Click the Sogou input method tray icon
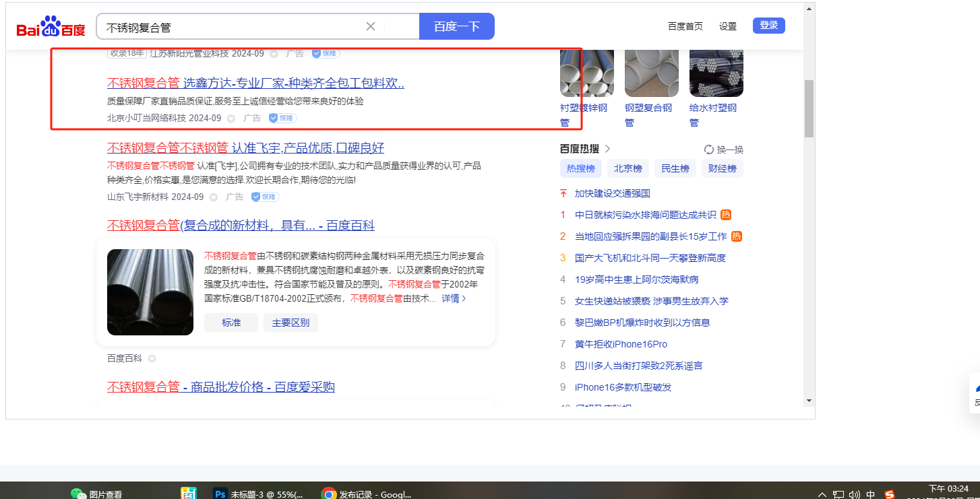This screenshot has width=980, height=499. click(x=889, y=494)
